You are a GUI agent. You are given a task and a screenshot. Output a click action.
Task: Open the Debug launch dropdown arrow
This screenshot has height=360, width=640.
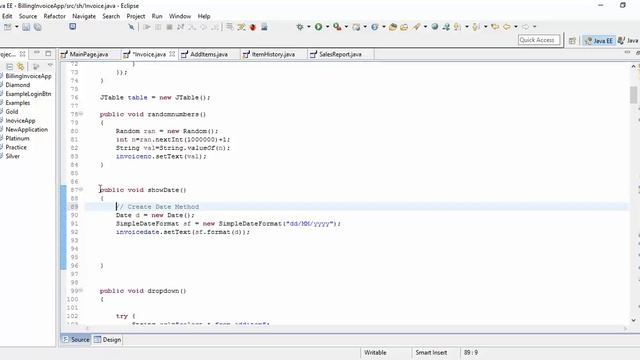click(x=309, y=27)
